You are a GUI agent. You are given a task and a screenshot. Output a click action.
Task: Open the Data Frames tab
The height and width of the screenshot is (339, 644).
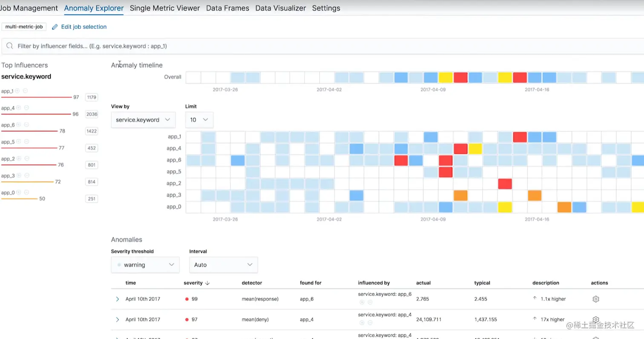227,8
